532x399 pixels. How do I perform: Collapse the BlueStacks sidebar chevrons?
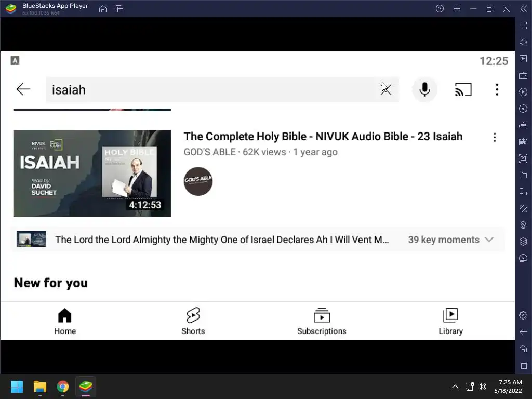(524, 9)
